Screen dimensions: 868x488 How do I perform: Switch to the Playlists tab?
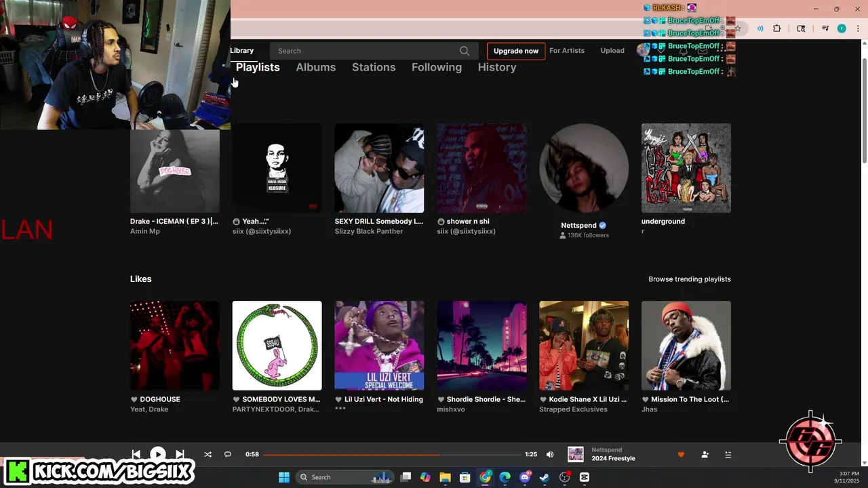(258, 67)
